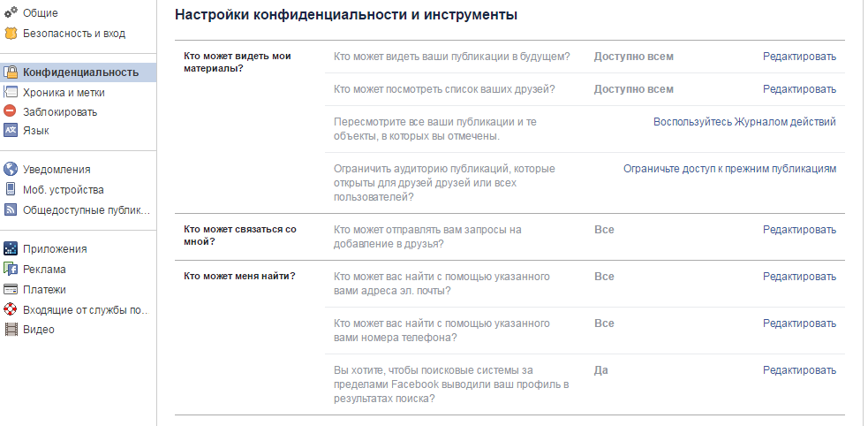This screenshot has height=426, width=868.
Task: Edit who can see your future posts
Action: pyautogui.click(x=799, y=57)
